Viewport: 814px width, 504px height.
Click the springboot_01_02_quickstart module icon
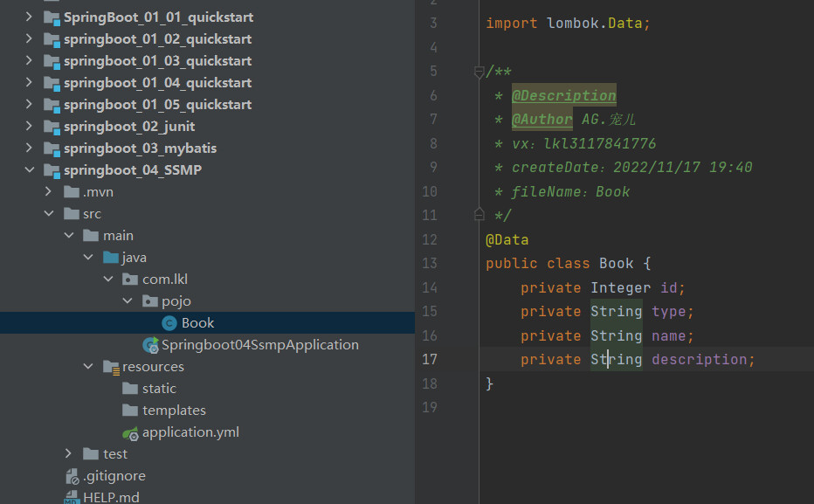(x=52, y=40)
